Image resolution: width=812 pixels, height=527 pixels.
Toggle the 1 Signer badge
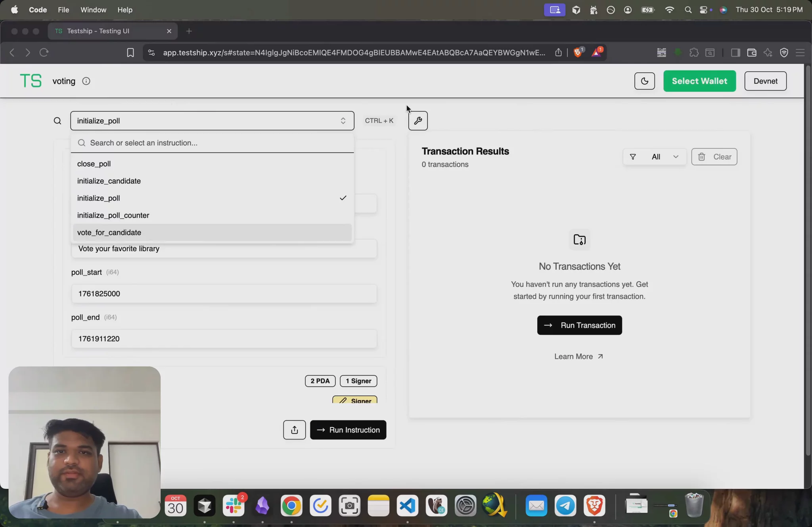coord(358,380)
